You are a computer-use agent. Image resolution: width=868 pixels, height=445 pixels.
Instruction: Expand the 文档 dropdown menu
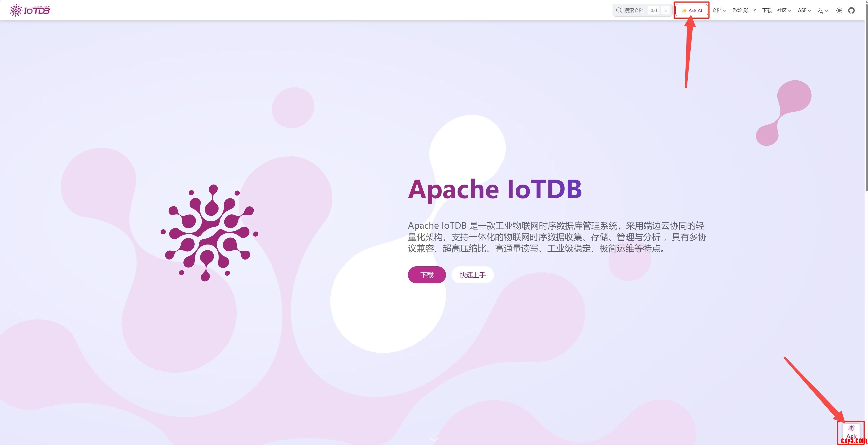tap(718, 10)
